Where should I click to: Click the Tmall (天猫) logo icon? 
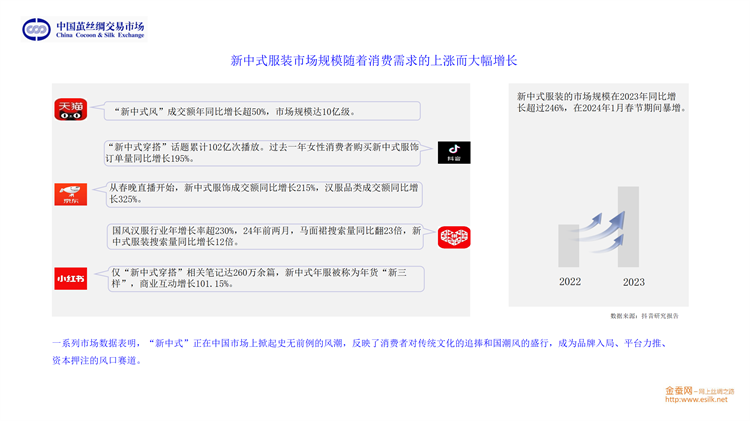(71, 110)
